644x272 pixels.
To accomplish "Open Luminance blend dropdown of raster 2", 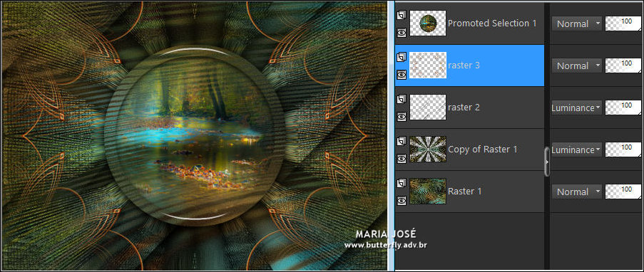I will (577, 108).
